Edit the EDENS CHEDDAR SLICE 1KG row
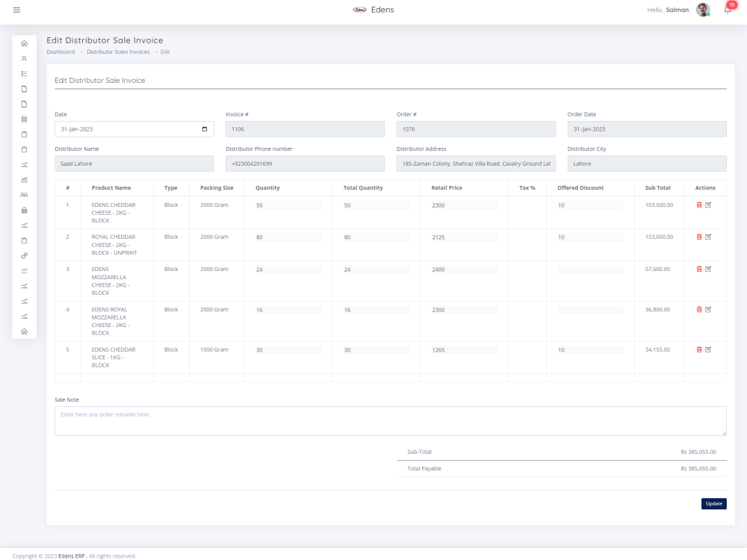The image size is (747, 560). point(708,349)
